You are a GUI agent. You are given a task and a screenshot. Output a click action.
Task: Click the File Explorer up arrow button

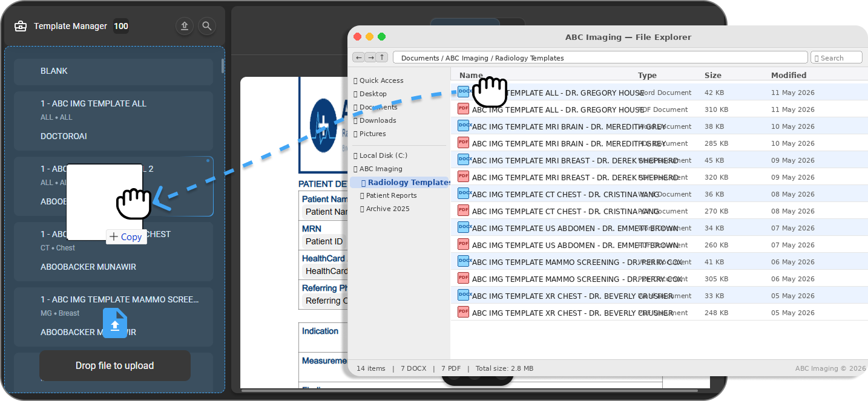382,57
